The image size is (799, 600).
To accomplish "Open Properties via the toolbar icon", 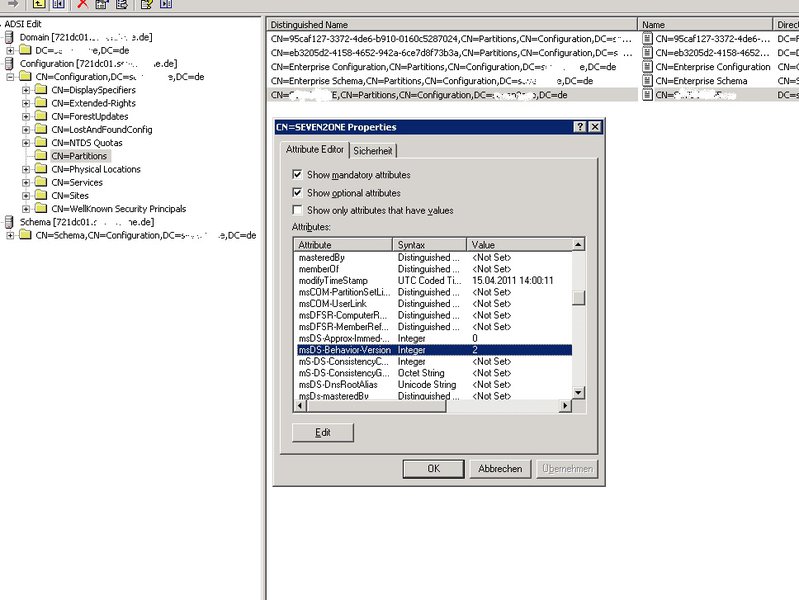I will (x=102, y=4).
